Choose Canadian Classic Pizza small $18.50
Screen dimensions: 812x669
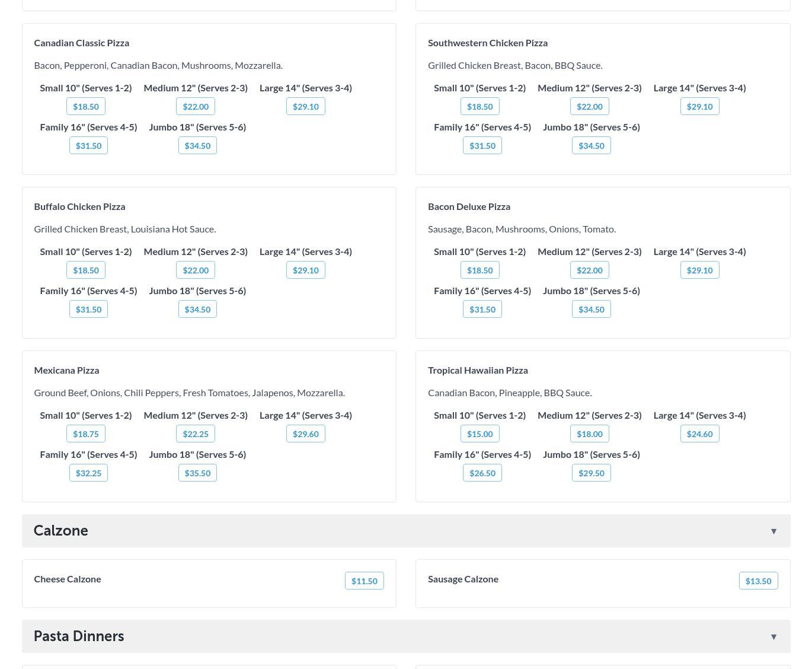pyautogui.click(x=86, y=107)
